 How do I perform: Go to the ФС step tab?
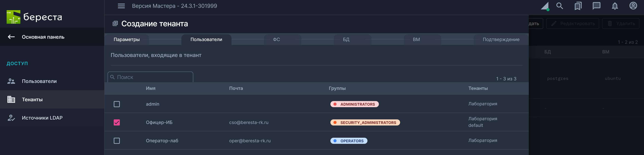pyautogui.click(x=276, y=40)
